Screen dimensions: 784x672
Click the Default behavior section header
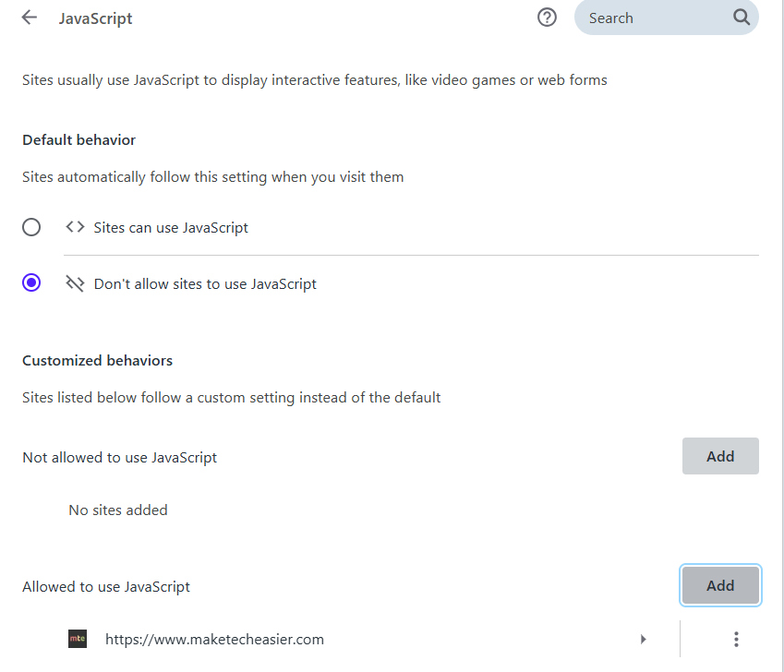(78, 140)
